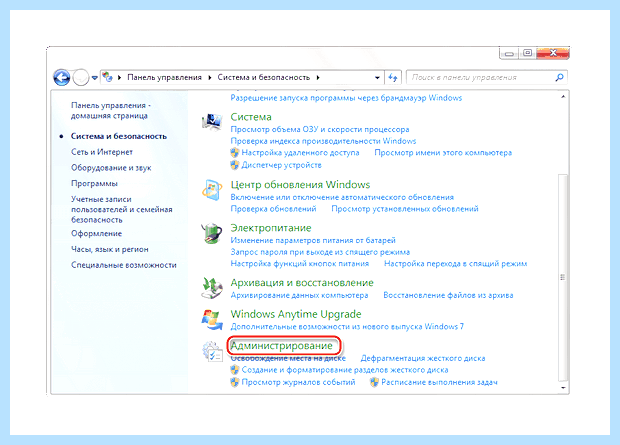The height and width of the screenshot is (445, 620).
Task: Click shield icon beside Настройка удаленного доступа
Action: pos(235,153)
